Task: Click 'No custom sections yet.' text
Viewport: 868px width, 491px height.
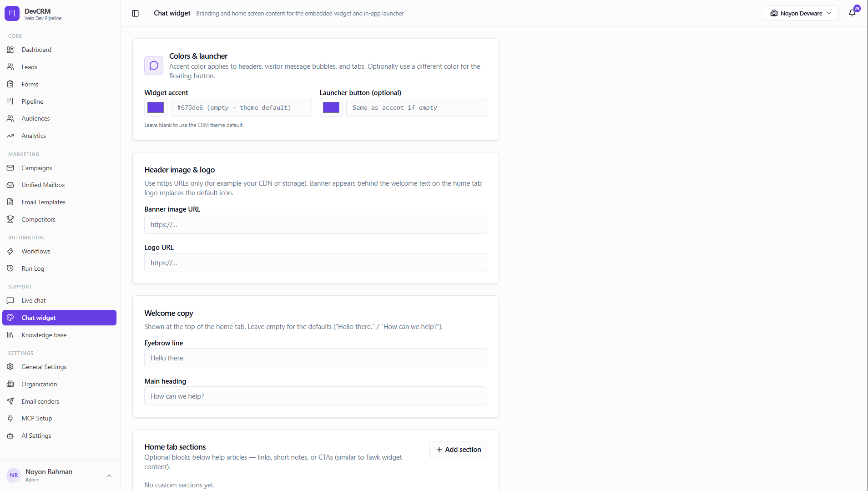Action: [x=180, y=485]
